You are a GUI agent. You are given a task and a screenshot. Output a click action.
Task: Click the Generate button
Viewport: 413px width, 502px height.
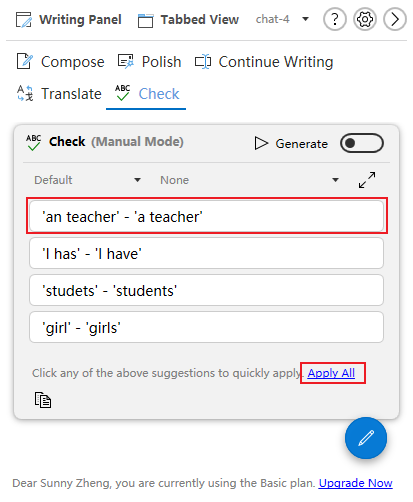coord(291,144)
